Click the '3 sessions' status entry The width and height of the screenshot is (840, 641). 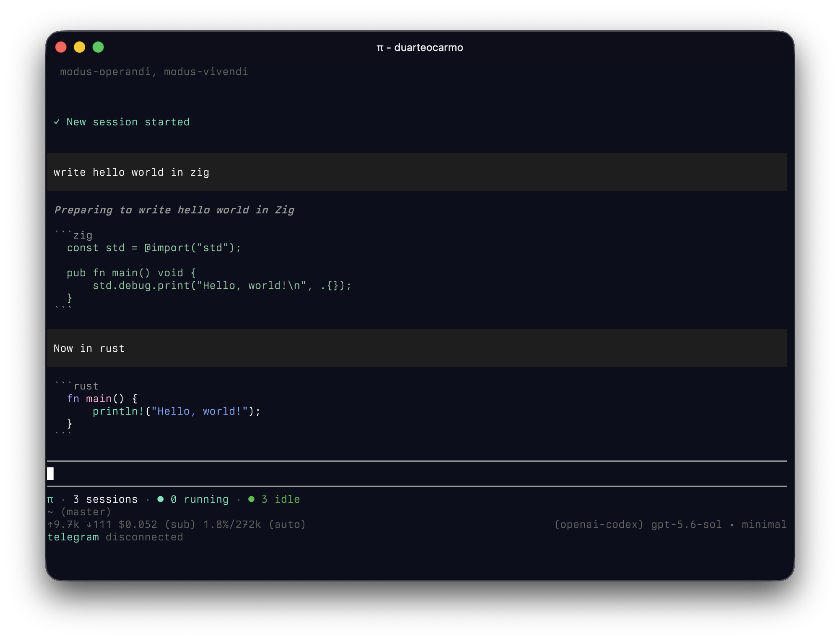105,499
